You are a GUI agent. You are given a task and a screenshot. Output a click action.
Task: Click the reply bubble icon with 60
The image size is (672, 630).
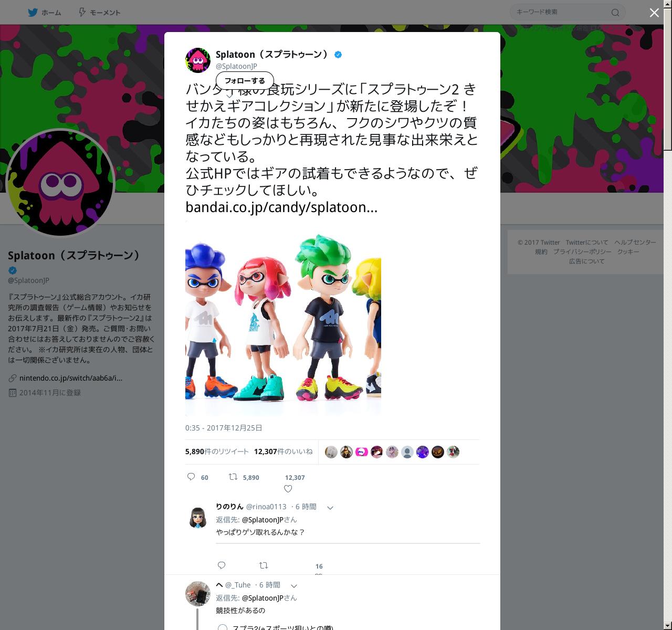pyautogui.click(x=191, y=477)
